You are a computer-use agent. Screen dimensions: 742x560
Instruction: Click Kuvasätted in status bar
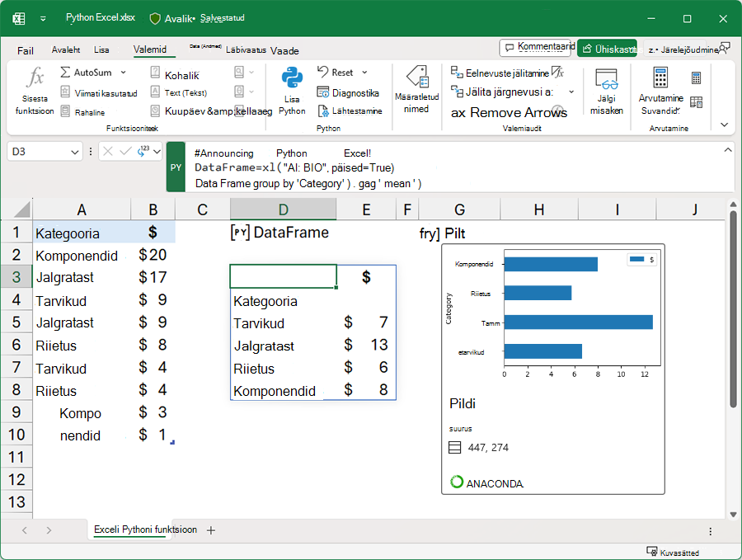673,552
